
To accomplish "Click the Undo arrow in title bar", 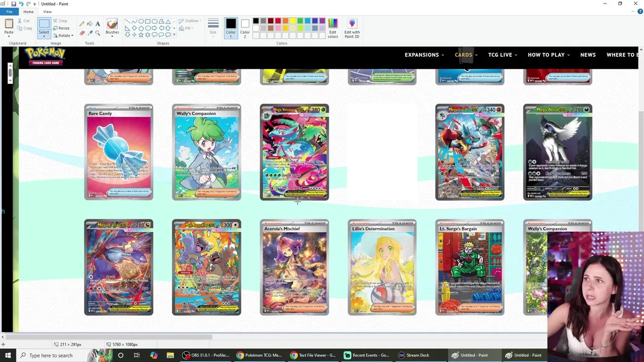I will click(21, 4).
